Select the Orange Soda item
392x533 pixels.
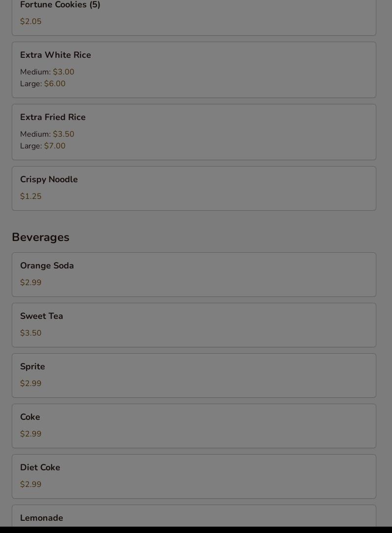click(194, 275)
